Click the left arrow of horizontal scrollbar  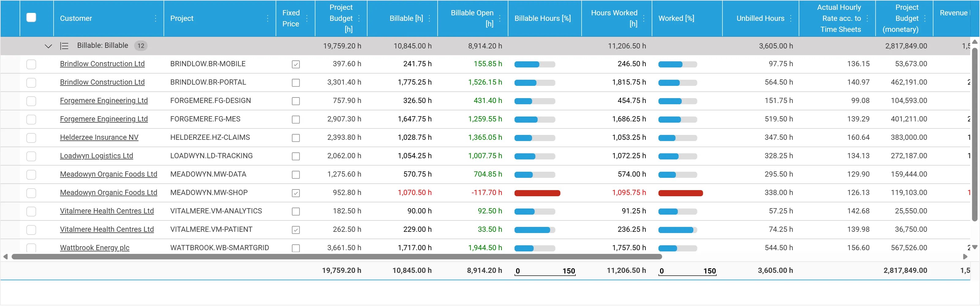coord(5,257)
